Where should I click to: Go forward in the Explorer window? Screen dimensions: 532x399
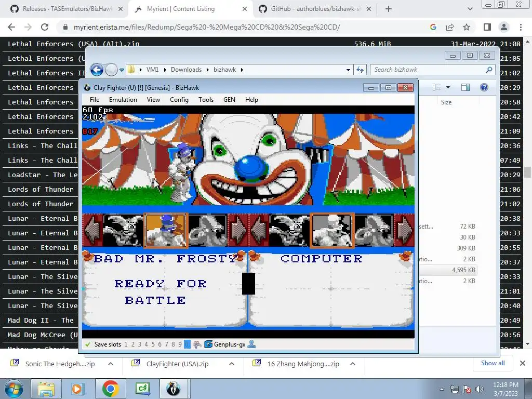coord(111,70)
